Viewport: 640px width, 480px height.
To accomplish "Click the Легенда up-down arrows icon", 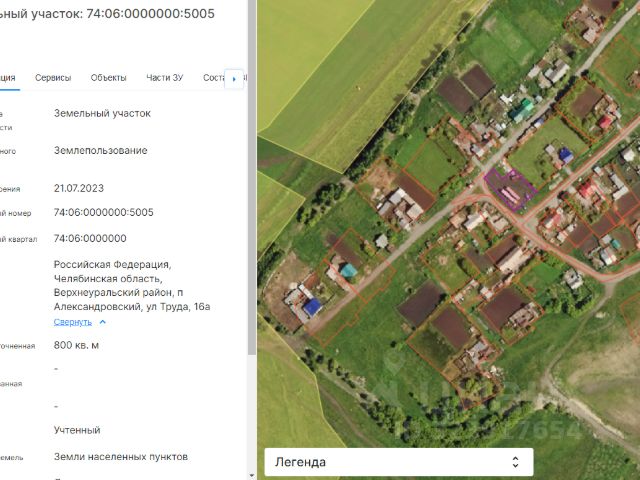I will pos(516,462).
